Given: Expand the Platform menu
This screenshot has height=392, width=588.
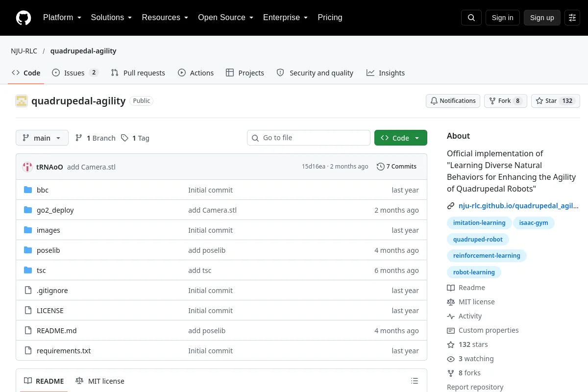Looking at the screenshot, I should (62, 18).
